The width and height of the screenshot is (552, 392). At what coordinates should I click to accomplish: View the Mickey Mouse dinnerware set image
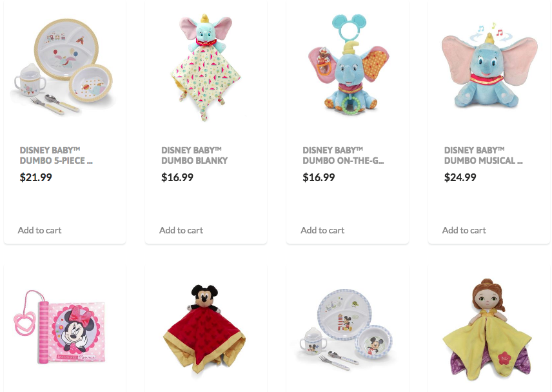(346, 330)
